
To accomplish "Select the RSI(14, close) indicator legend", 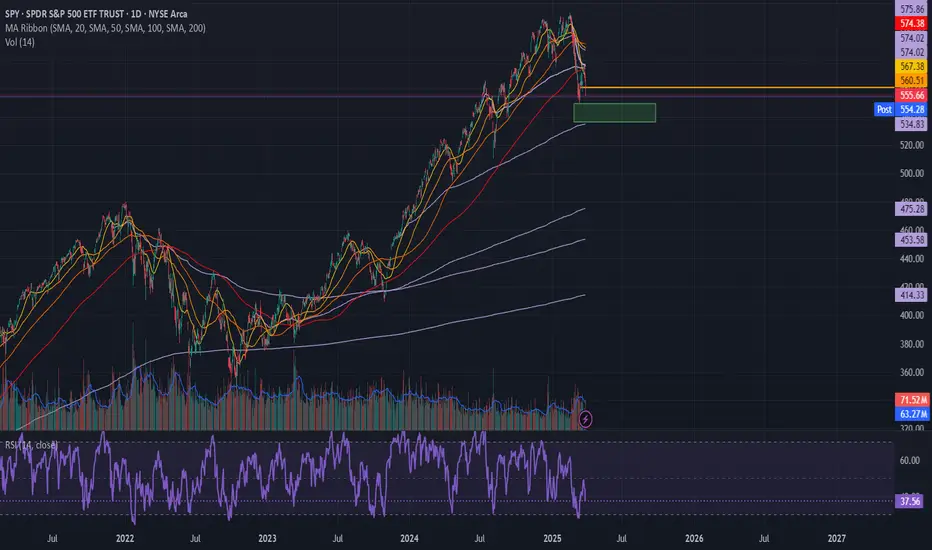I will pyautogui.click(x=32, y=445).
